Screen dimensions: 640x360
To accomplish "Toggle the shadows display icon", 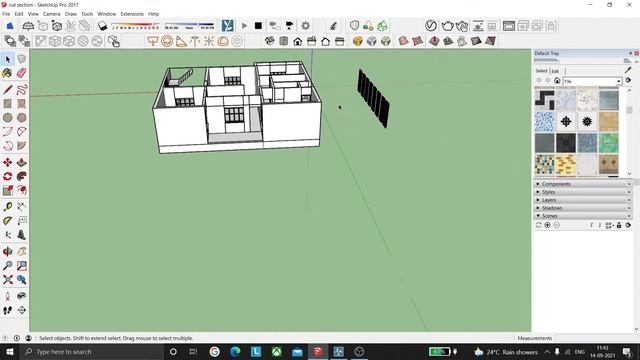I will (102, 26).
